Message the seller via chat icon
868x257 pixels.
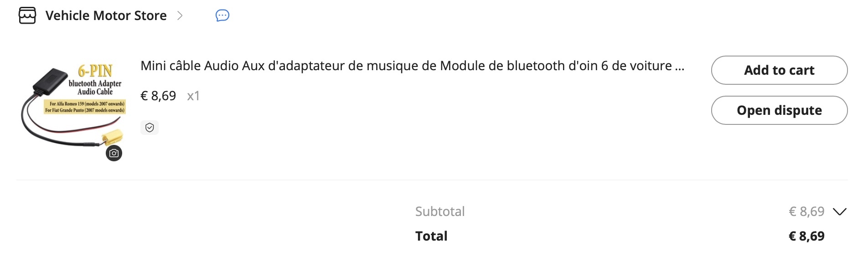[222, 15]
